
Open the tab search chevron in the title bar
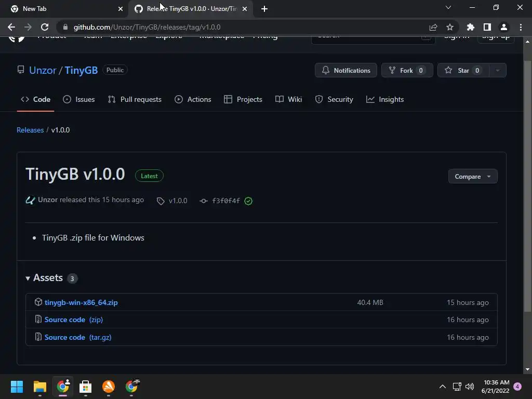click(448, 7)
